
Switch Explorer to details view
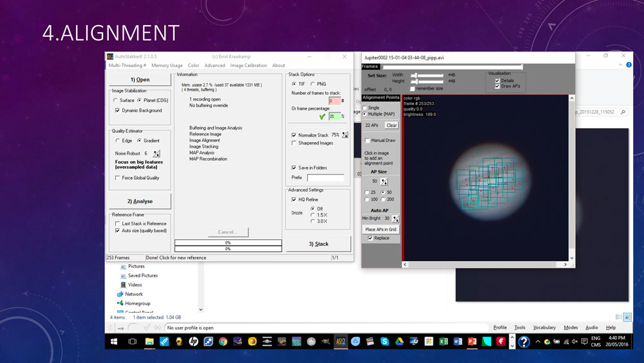pyautogui.click(x=618, y=317)
